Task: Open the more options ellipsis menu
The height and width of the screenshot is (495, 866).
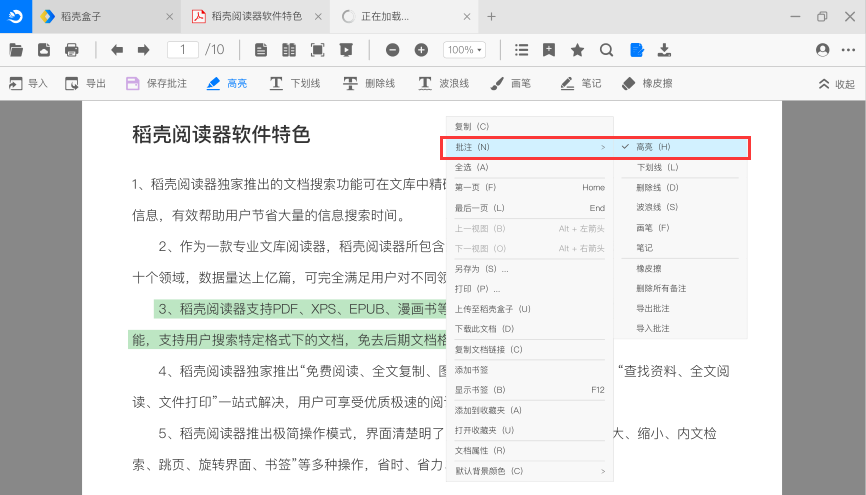Action: [x=848, y=50]
